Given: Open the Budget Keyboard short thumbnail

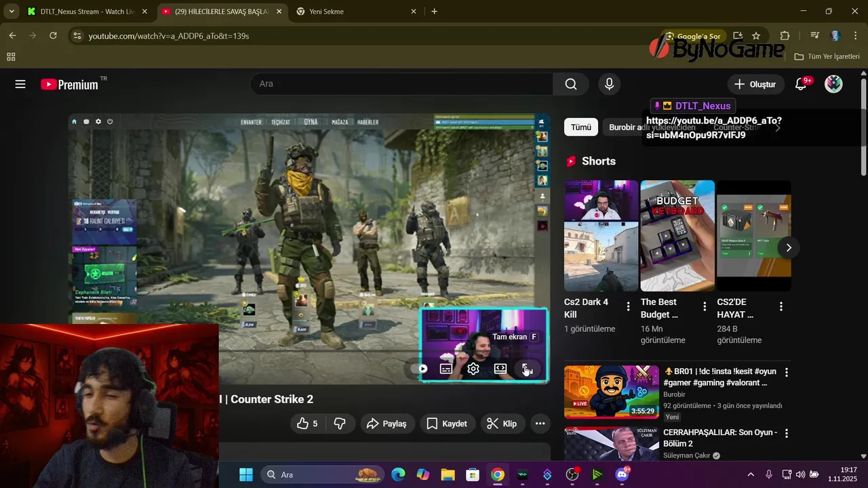Looking at the screenshot, I should pyautogui.click(x=677, y=235).
